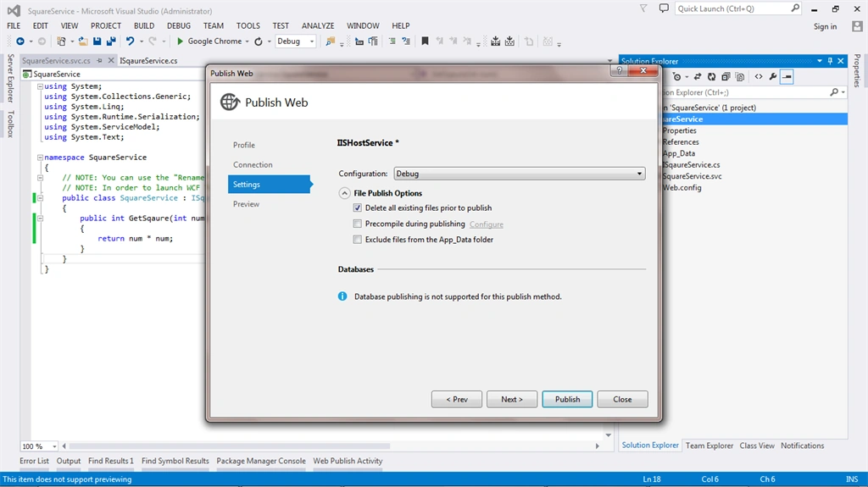868x487 pixels.
Task: Open the Package Manager Console tab
Action: (x=261, y=461)
